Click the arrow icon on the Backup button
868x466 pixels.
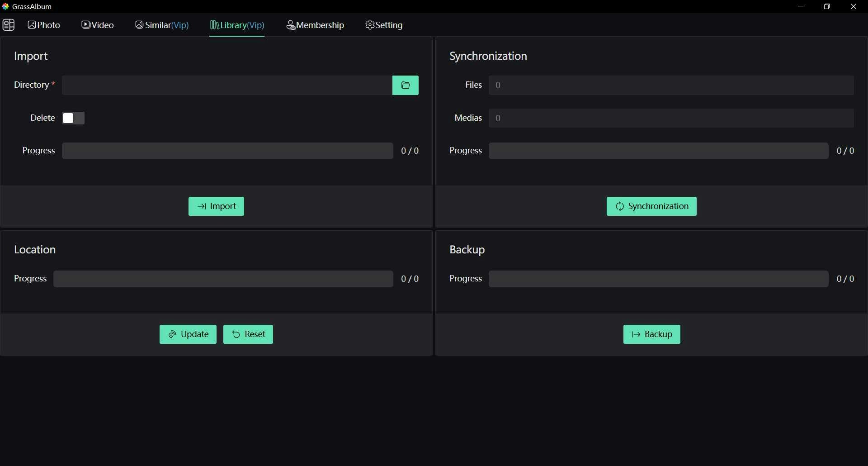pyautogui.click(x=636, y=334)
